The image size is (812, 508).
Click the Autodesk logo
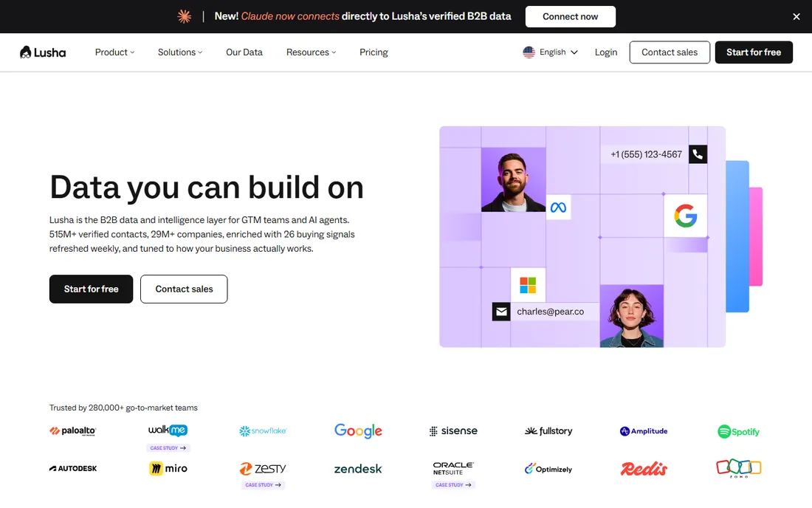pyautogui.click(x=73, y=468)
